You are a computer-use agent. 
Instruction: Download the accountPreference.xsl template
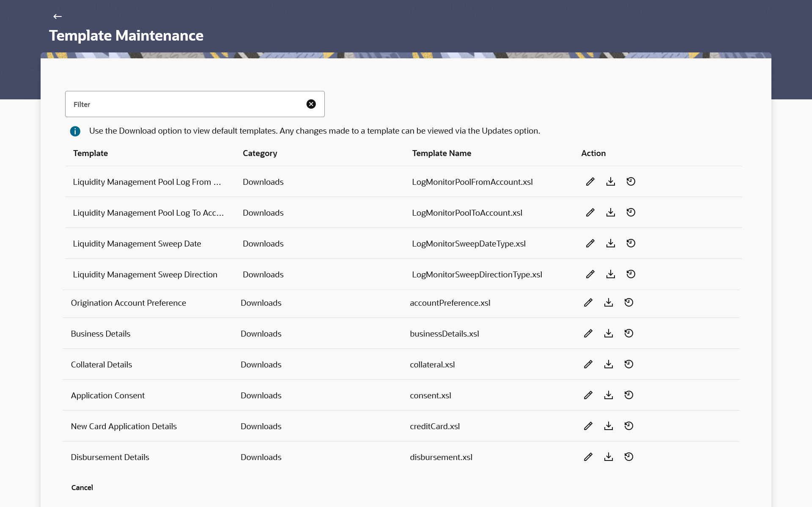click(608, 303)
